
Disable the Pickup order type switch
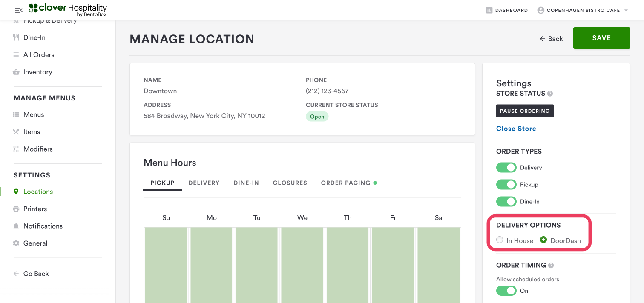click(x=506, y=185)
